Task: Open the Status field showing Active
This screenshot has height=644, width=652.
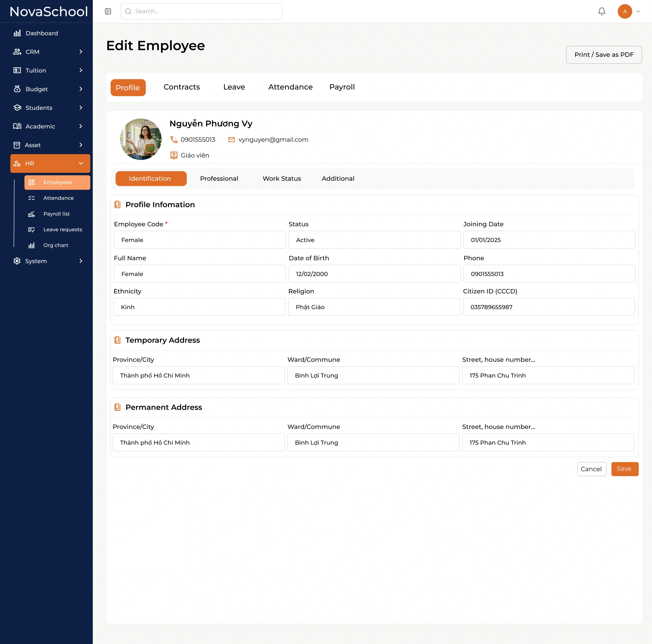Action: pyautogui.click(x=374, y=240)
